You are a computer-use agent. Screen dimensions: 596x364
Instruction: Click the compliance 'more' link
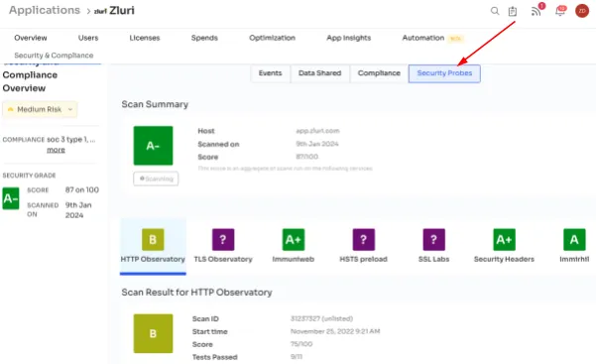[x=56, y=150]
